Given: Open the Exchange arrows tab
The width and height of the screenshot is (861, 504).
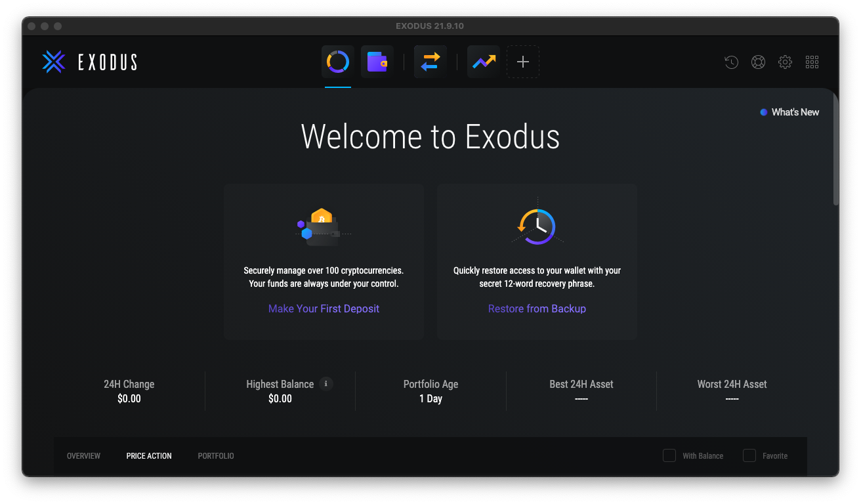Looking at the screenshot, I should pyautogui.click(x=430, y=62).
